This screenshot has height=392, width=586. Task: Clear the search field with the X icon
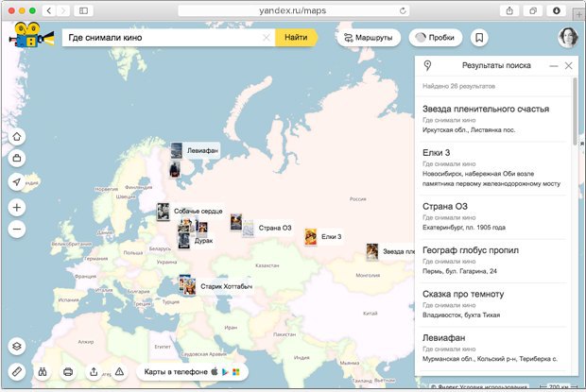tap(267, 38)
